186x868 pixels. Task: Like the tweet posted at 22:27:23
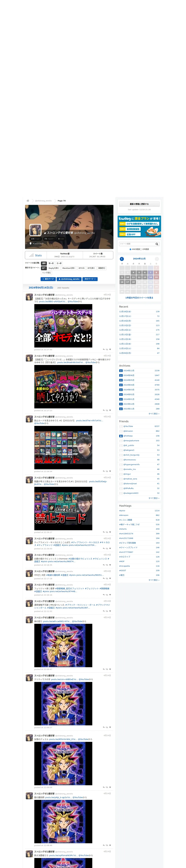pyautogui.click(x=110, y=410)
